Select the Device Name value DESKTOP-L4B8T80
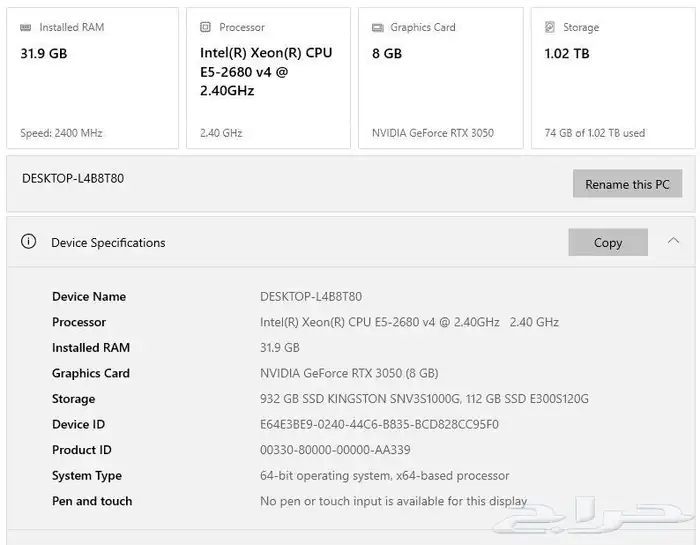This screenshot has height=545, width=700. tap(311, 296)
